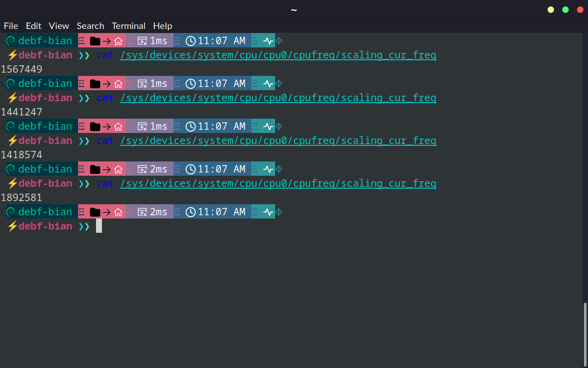This screenshot has height=368, width=588.
Task: Click the Debian swirl icon in topmost prompt
Action: 11,41
